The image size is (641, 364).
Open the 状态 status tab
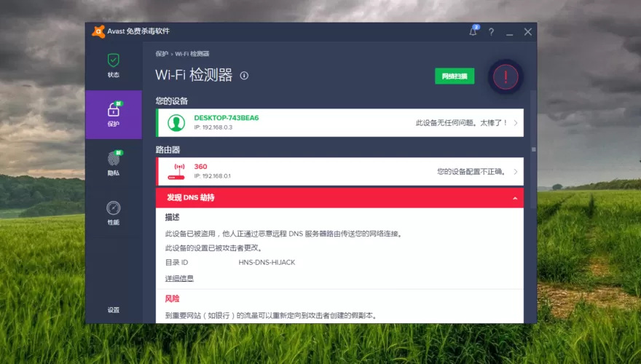tap(113, 66)
